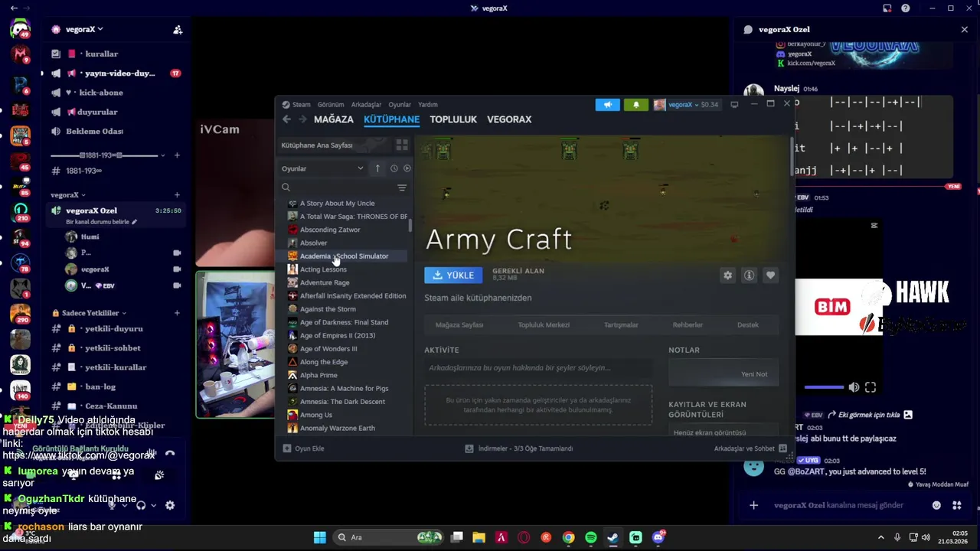
Task: Open Army Craft settings gear
Action: tap(727, 275)
